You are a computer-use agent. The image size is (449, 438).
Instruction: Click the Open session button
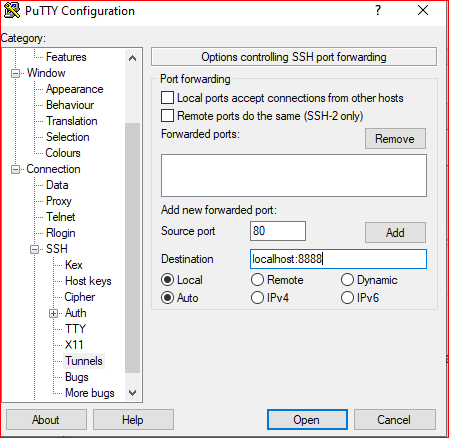307,420
